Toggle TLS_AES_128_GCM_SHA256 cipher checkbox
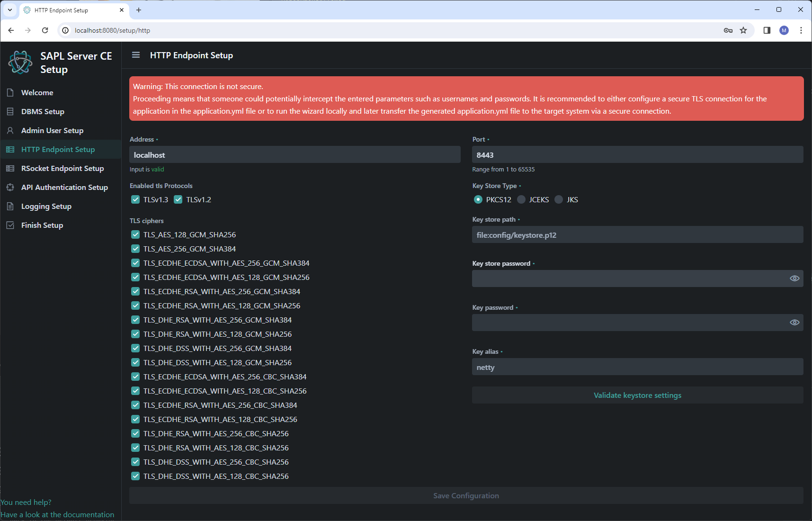Screen dimensions: 812x521 [135, 234]
